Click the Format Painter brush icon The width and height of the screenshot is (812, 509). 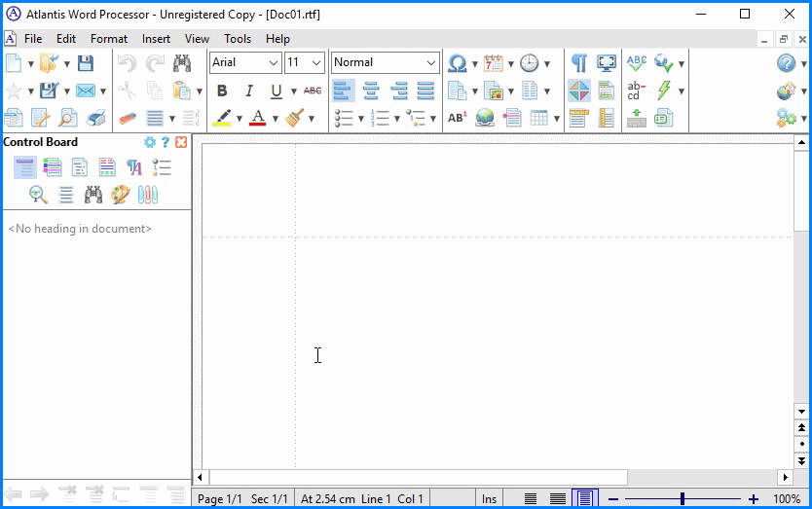click(x=294, y=118)
